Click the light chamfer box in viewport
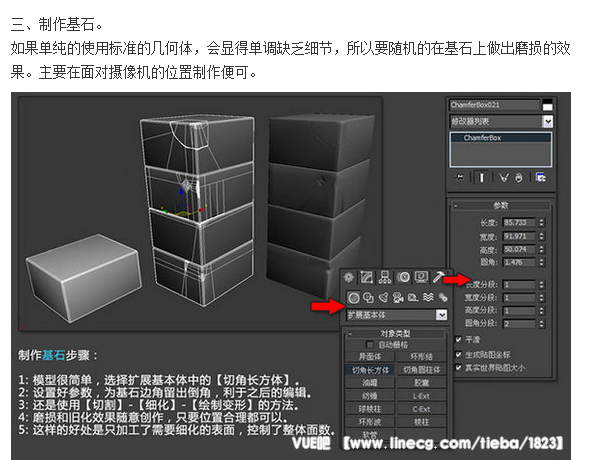The width and height of the screenshot is (591, 460). [84, 278]
